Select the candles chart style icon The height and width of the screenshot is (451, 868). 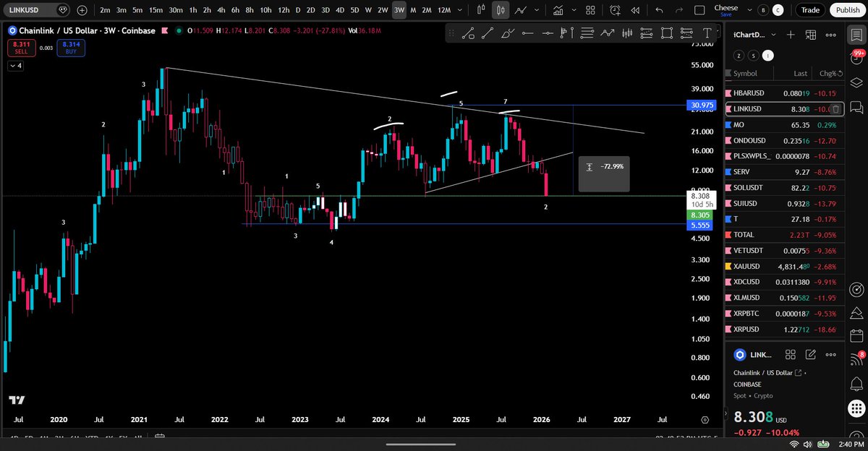pos(501,10)
